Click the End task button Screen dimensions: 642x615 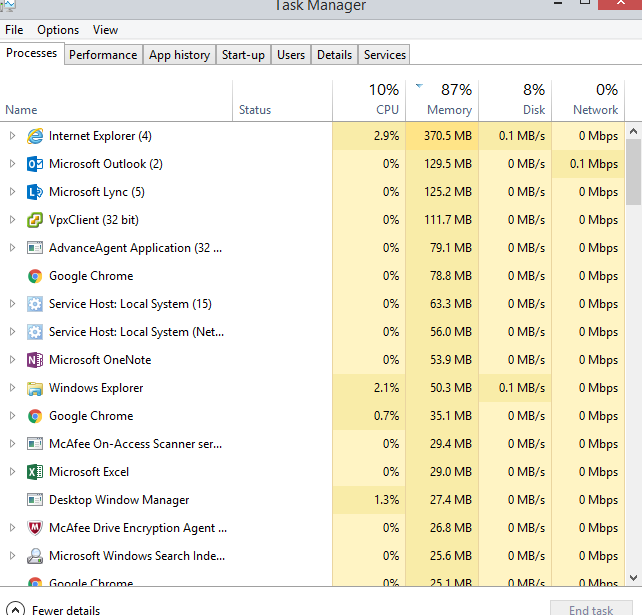tap(591, 609)
